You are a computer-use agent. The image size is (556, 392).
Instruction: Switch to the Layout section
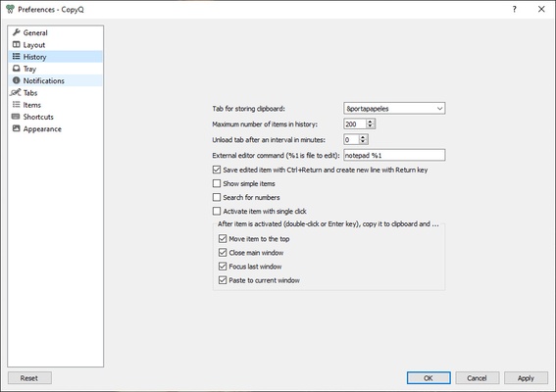[x=55, y=45]
